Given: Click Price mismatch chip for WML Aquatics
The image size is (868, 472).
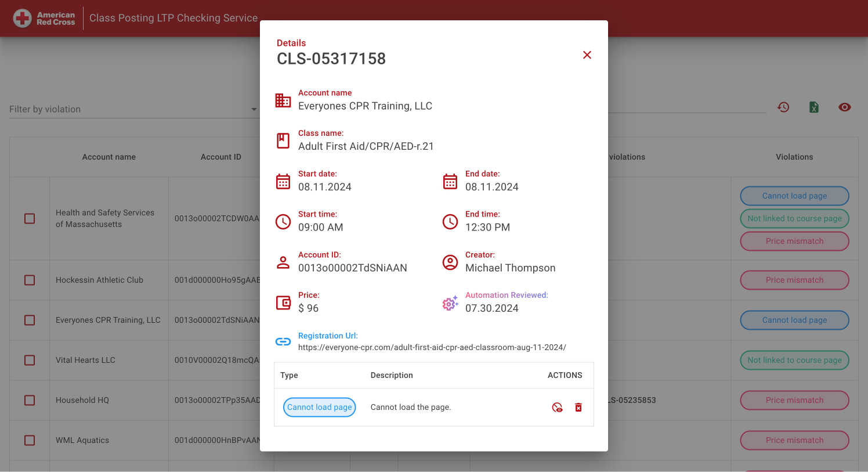Looking at the screenshot, I should [794, 440].
